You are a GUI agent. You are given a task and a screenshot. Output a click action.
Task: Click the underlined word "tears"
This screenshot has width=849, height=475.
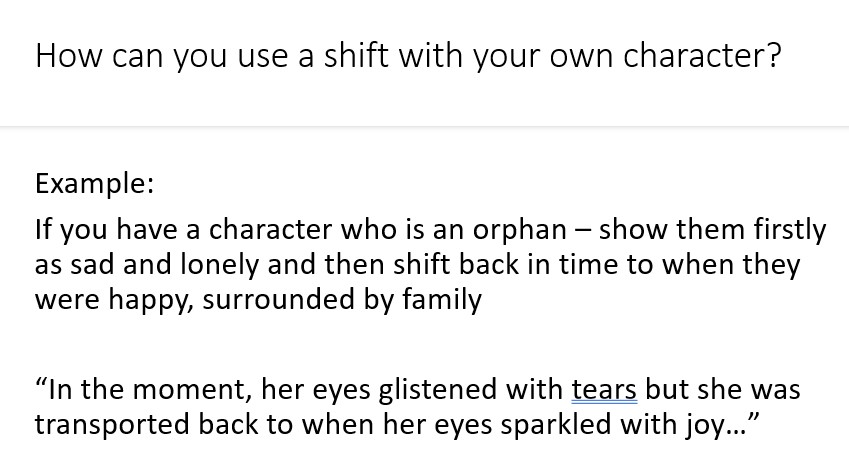point(604,390)
